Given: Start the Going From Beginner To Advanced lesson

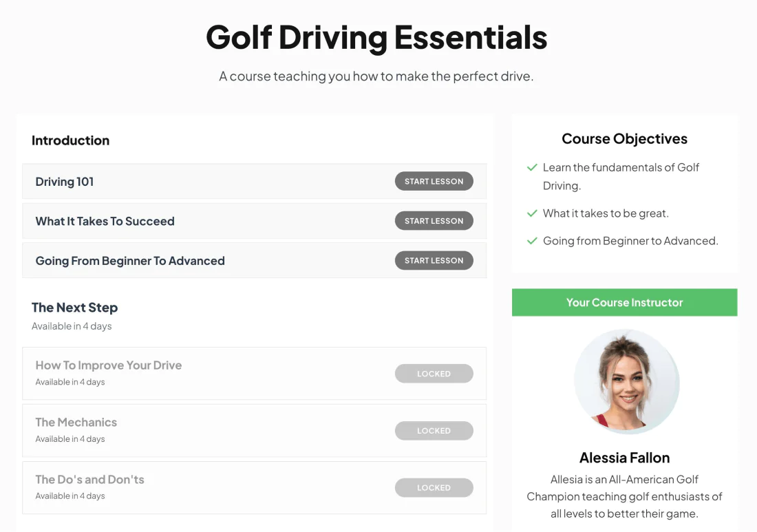Looking at the screenshot, I should tap(434, 260).
